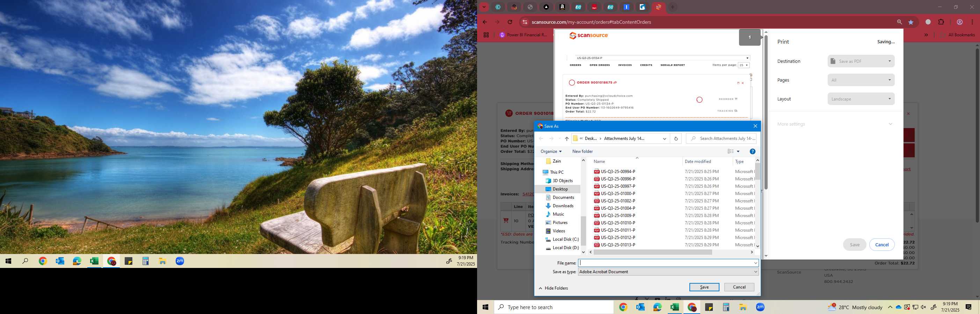Open the Layout Landscape dropdown
Viewport: 980px width, 314px height.
861,99
